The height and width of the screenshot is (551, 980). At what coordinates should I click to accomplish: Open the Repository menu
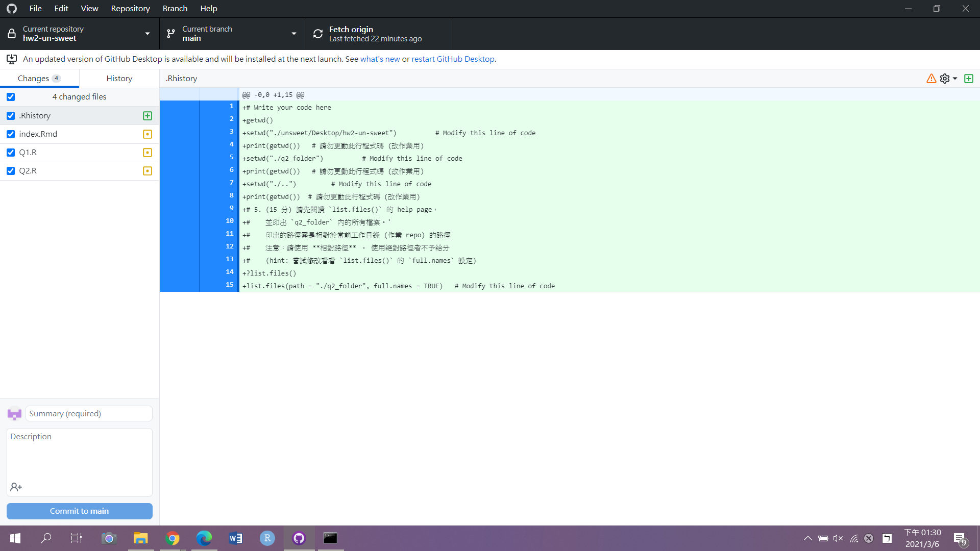130,8
